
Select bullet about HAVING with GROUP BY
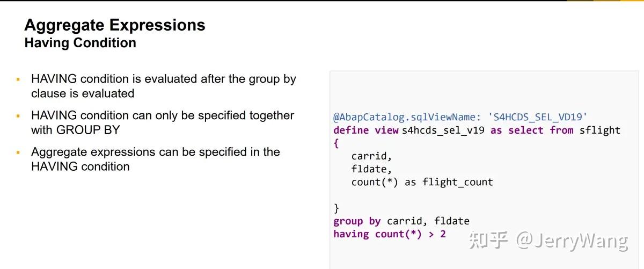[x=163, y=122]
